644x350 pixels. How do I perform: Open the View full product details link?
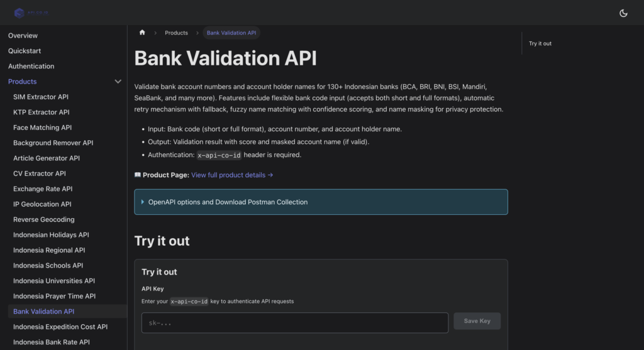[232, 175]
